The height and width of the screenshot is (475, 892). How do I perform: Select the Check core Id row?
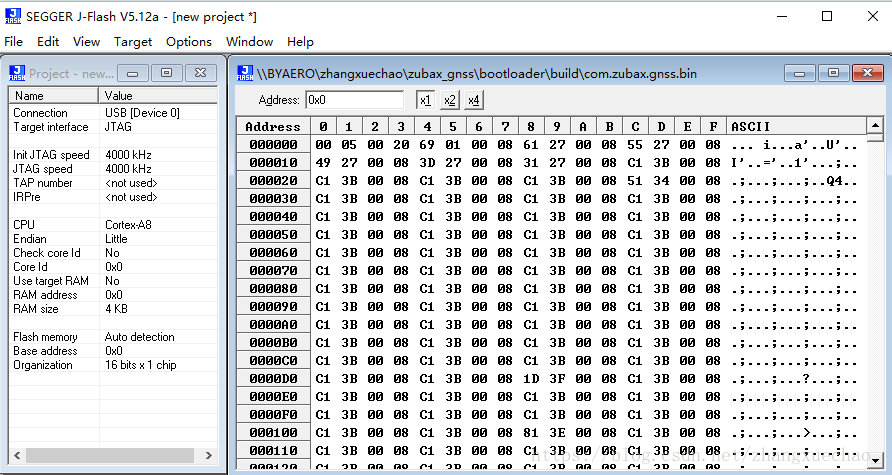point(113,253)
